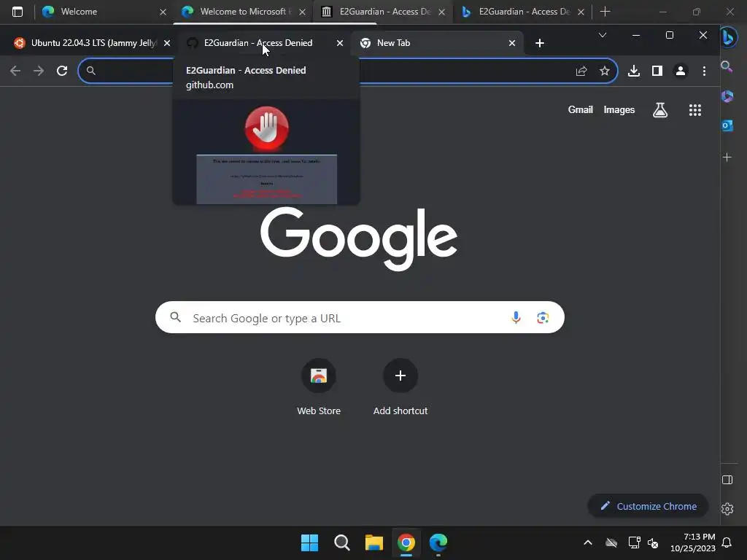Click the Edge taskbar icon
Screen dimensions: 747x560
pyautogui.click(x=438, y=542)
